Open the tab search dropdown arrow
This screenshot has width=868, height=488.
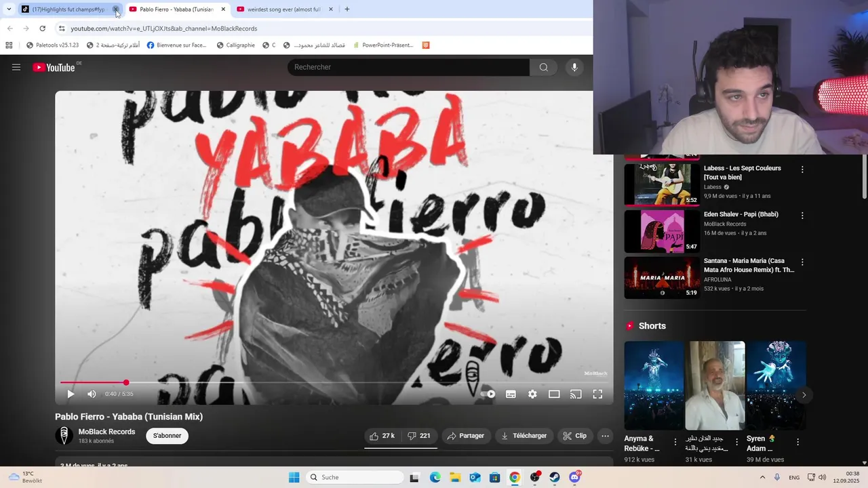(8, 9)
